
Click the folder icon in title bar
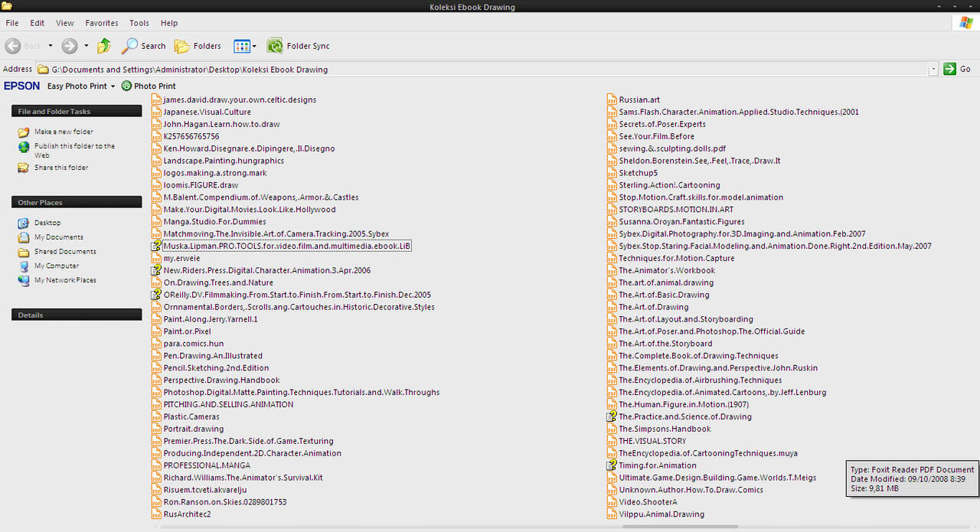(x=7, y=6)
